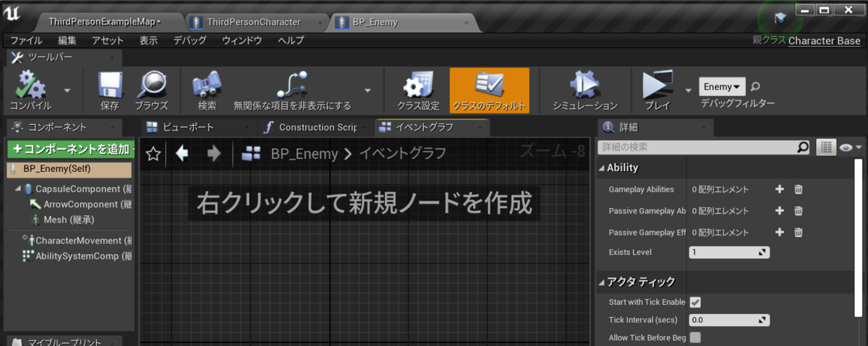
Task: Select CharacterMovement component
Action: 77,241
